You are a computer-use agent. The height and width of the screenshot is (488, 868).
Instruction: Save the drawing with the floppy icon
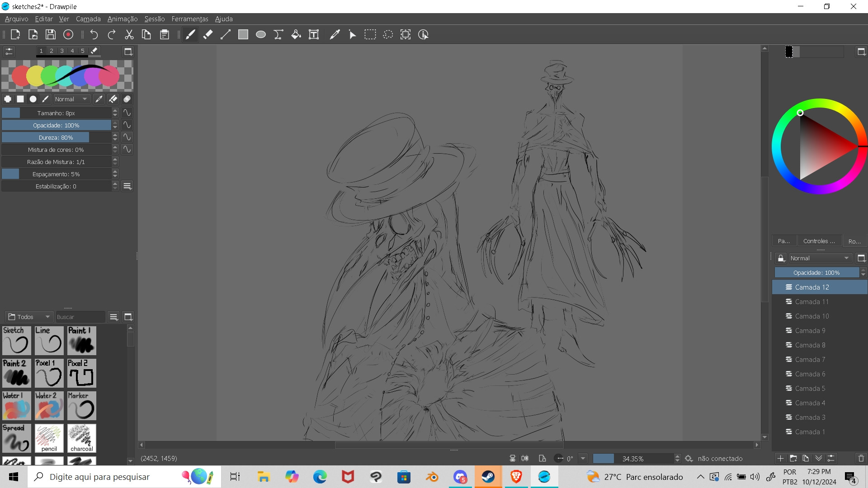51,34
